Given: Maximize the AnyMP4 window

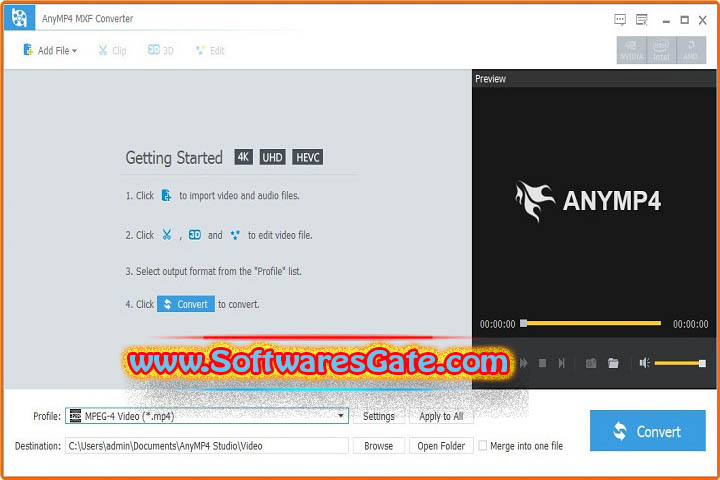Looking at the screenshot, I should tap(684, 20).
